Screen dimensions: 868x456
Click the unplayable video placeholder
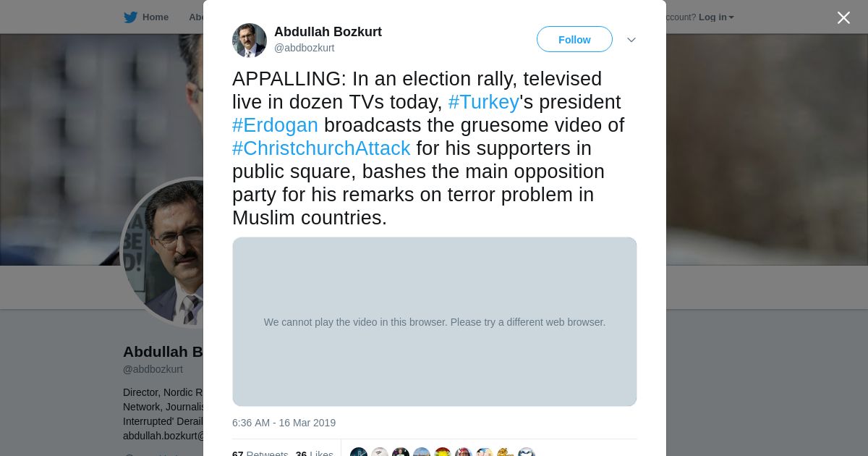tap(435, 322)
